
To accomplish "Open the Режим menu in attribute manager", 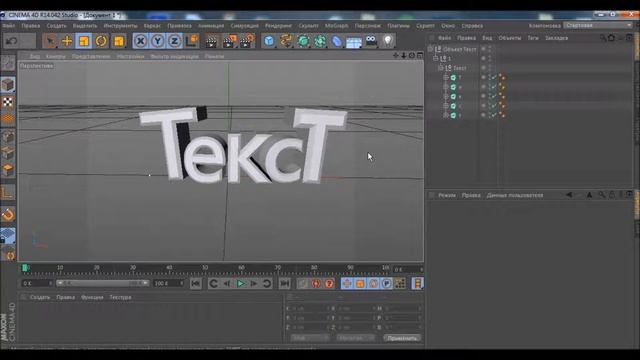I will (447, 195).
